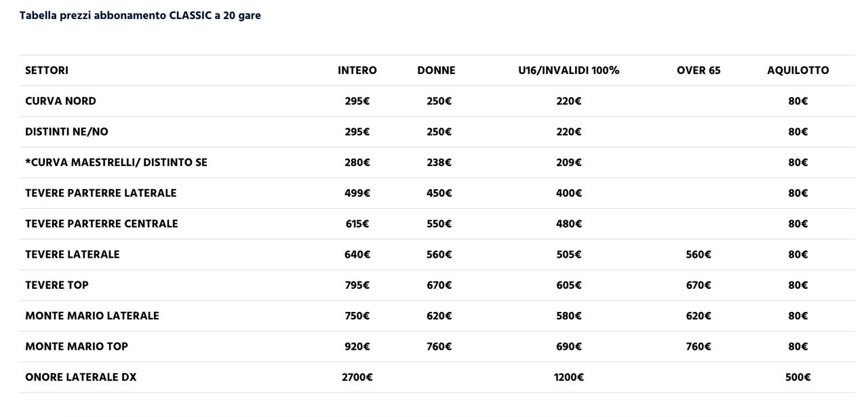Image resolution: width=868 pixels, height=417 pixels.
Task: Click the DISTINTI NE/NO sector name
Action: (x=66, y=132)
